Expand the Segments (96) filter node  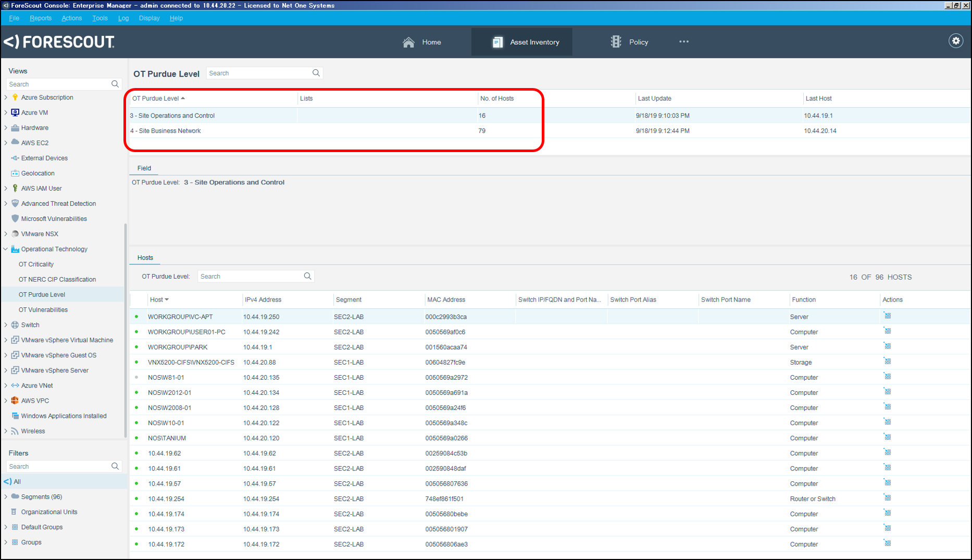tap(6, 496)
